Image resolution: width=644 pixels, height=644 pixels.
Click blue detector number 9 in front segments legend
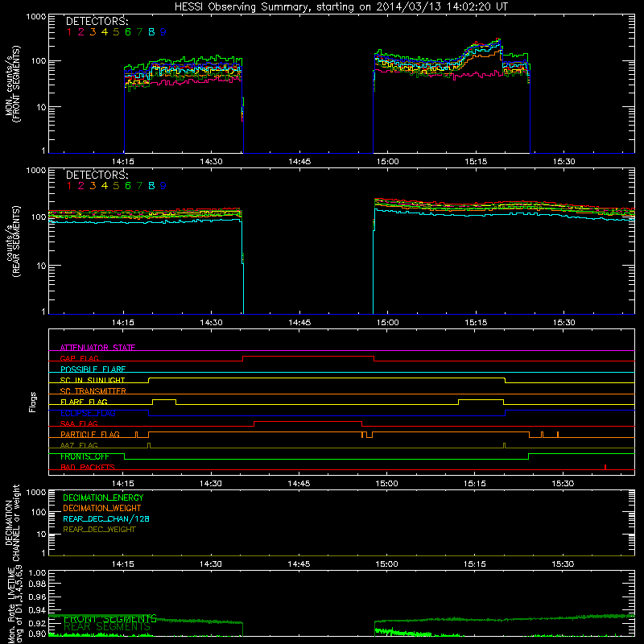coord(163,32)
